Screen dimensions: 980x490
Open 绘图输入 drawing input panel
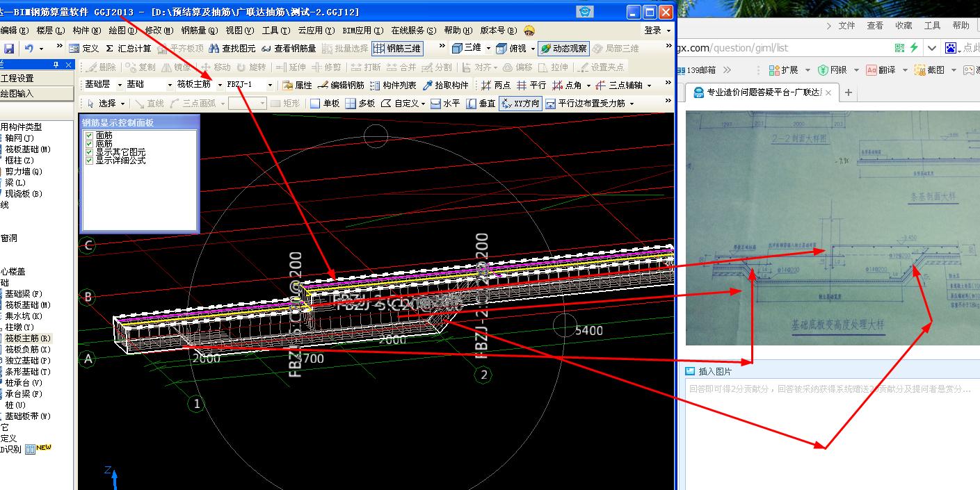(x=36, y=93)
